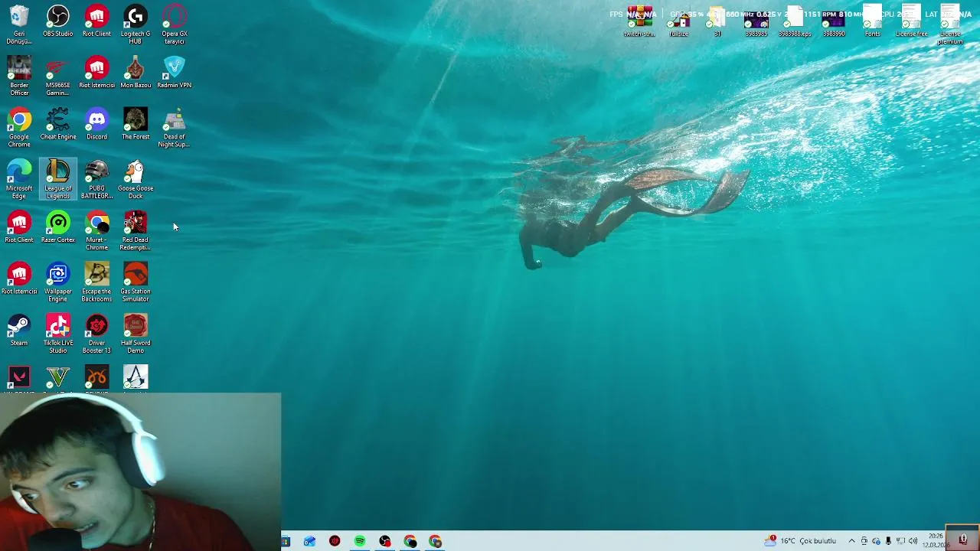Open Radmin VPN from the desktop
The height and width of the screenshot is (551, 980).
(175, 73)
